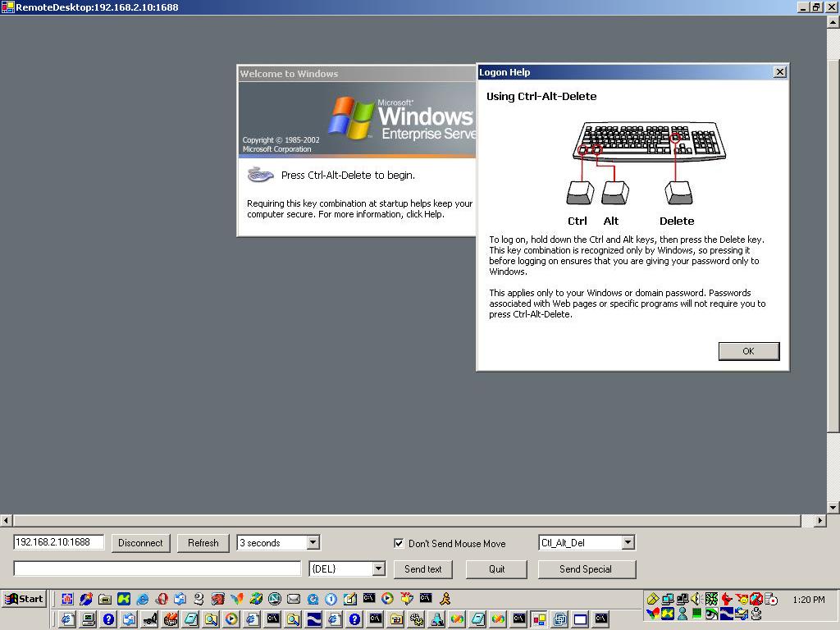The height and width of the screenshot is (630, 840).
Task: Click the Send text button
Action: coord(423,569)
